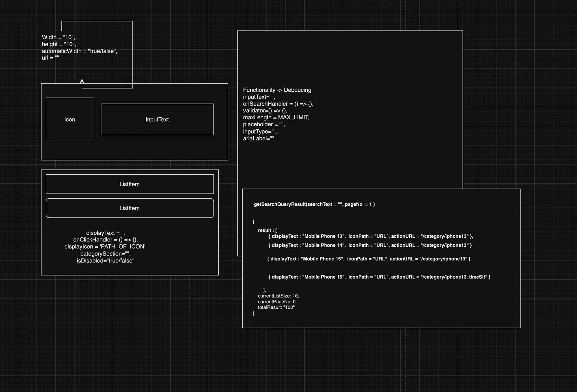Click the 'Width = "10",,' text
The height and width of the screenshot is (392, 577).
tap(59, 37)
